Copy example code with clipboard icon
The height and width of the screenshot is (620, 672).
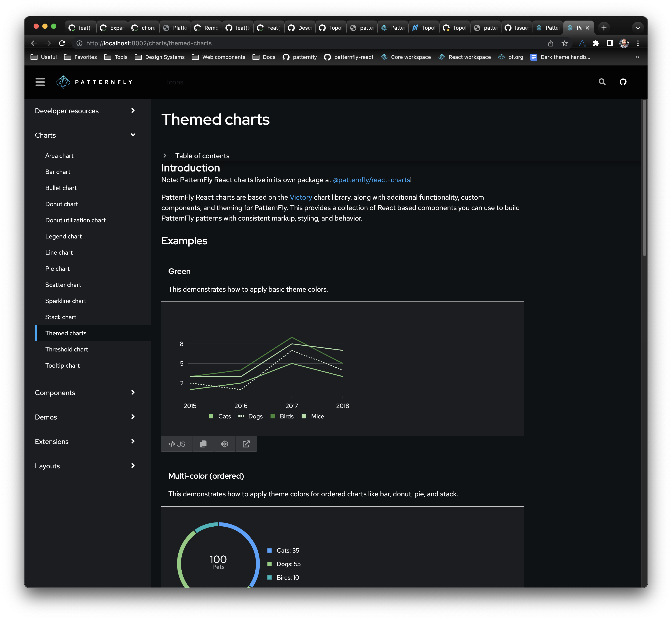point(203,444)
